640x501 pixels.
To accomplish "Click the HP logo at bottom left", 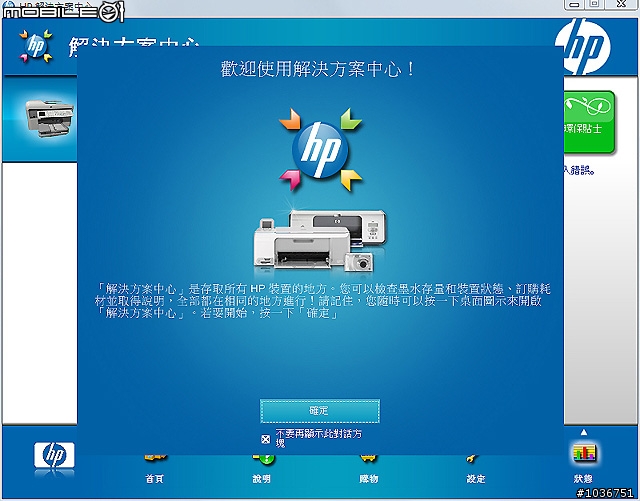I will click(54, 455).
